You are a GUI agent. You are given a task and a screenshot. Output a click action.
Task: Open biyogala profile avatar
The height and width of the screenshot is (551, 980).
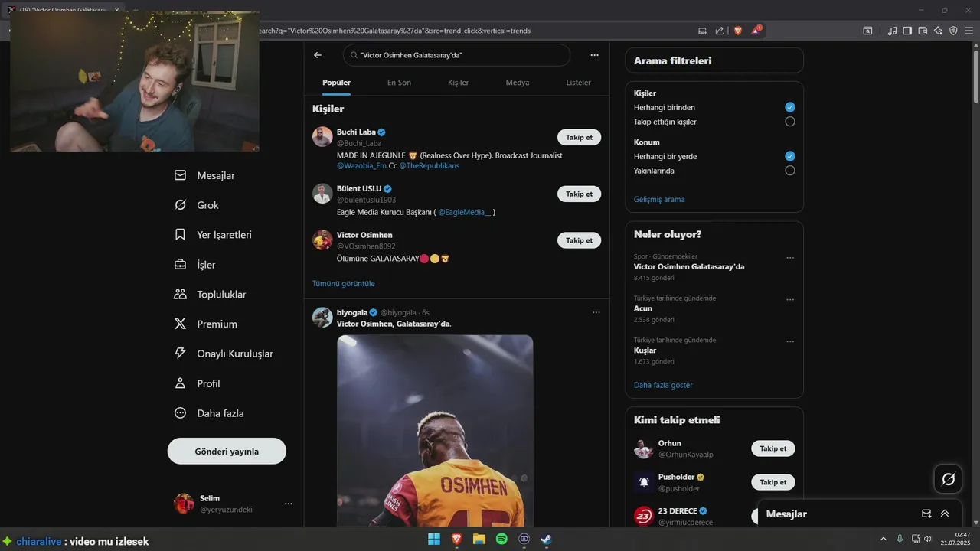pos(322,318)
